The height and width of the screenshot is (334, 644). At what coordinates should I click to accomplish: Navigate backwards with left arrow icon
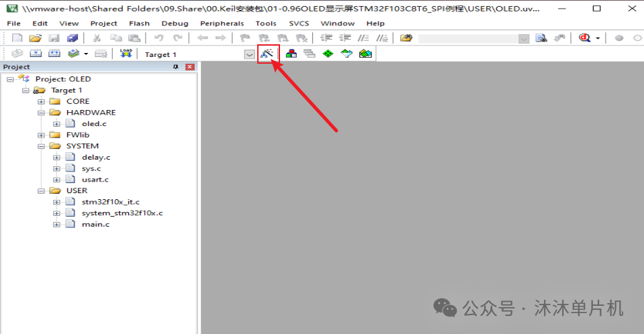(x=203, y=38)
